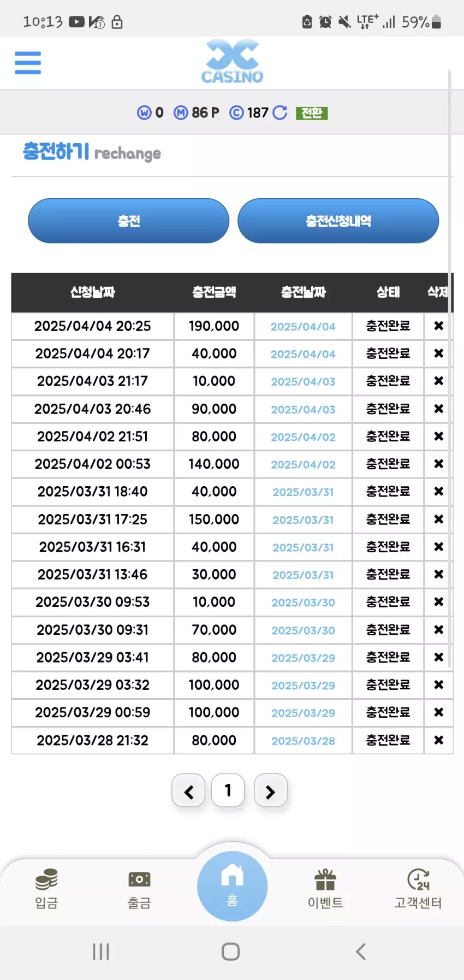The height and width of the screenshot is (980, 464).
Task: Go to previous page arrow
Action: tap(188, 790)
